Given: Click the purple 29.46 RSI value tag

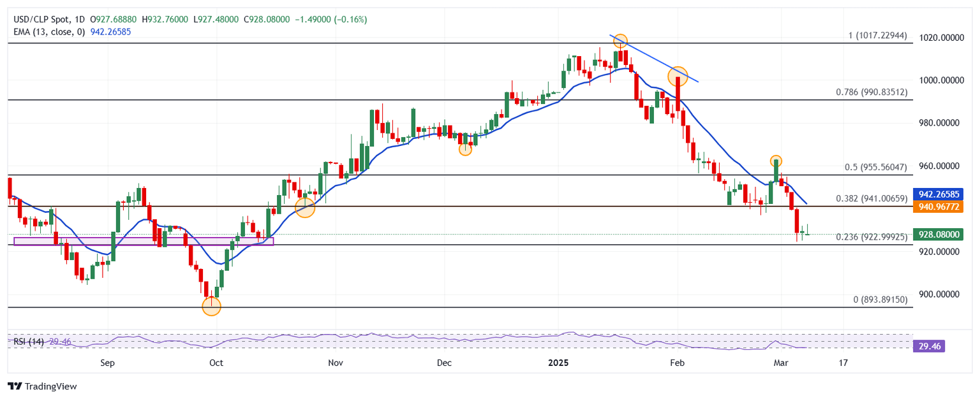Looking at the screenshot, I should 929,346.
